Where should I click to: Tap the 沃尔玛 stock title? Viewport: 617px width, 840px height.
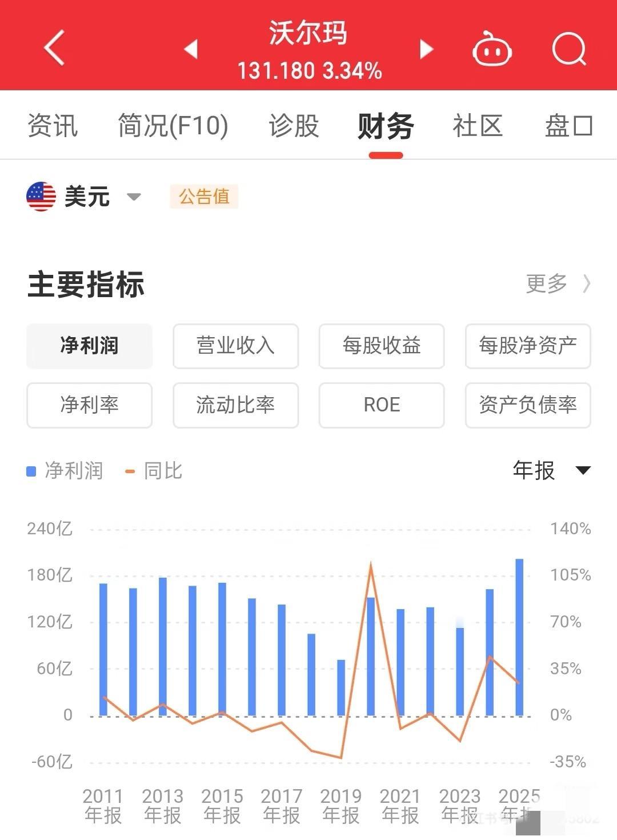click(x=308, y=33)
